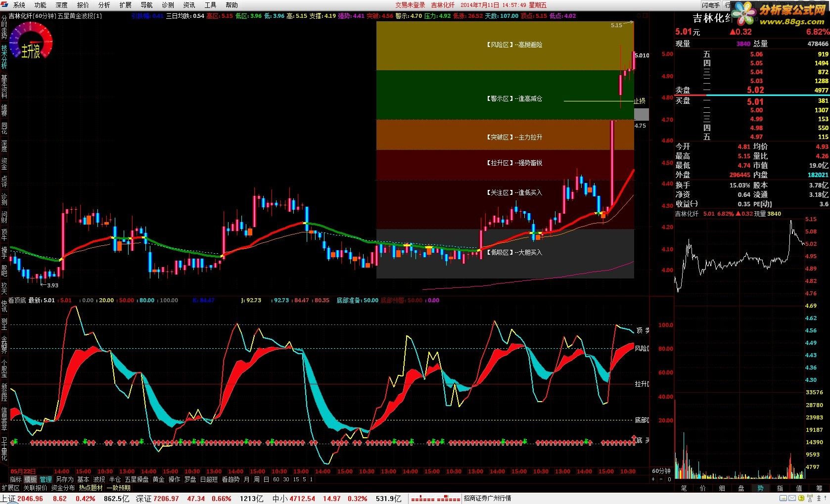Switch chart period to 月
Screen dimensions: 830x504
[x=247, y=479]
